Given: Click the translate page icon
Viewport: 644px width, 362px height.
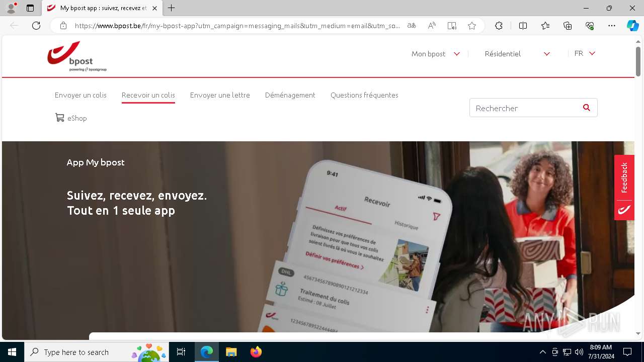Looking at the screenshot, I should click(412, 26).
